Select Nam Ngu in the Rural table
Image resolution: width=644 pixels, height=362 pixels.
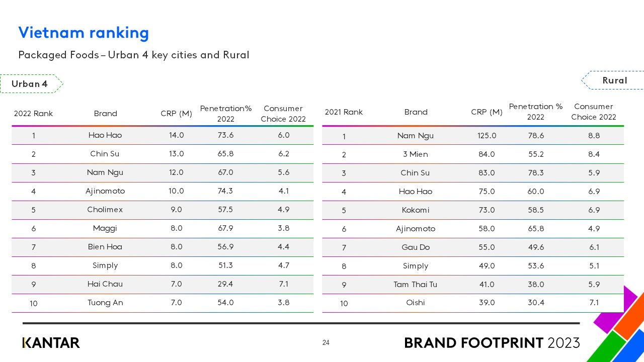(x=416, y=136)
